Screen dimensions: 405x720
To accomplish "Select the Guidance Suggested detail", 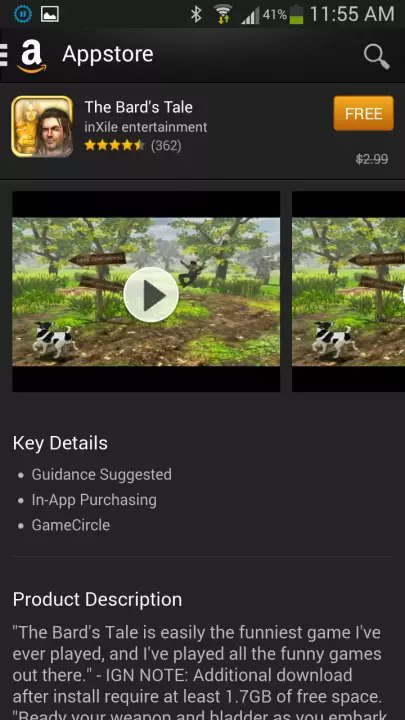I will (x=101, y=474).
